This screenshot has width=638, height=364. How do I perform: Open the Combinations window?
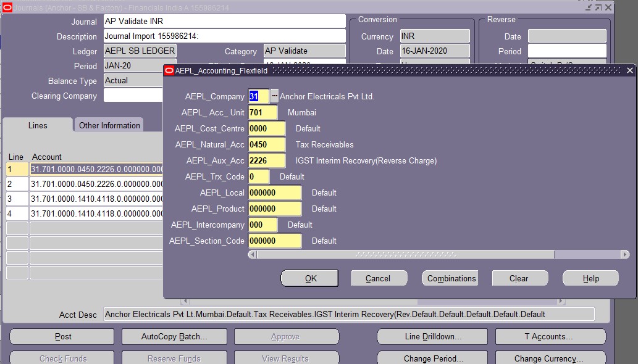(450, 278)
